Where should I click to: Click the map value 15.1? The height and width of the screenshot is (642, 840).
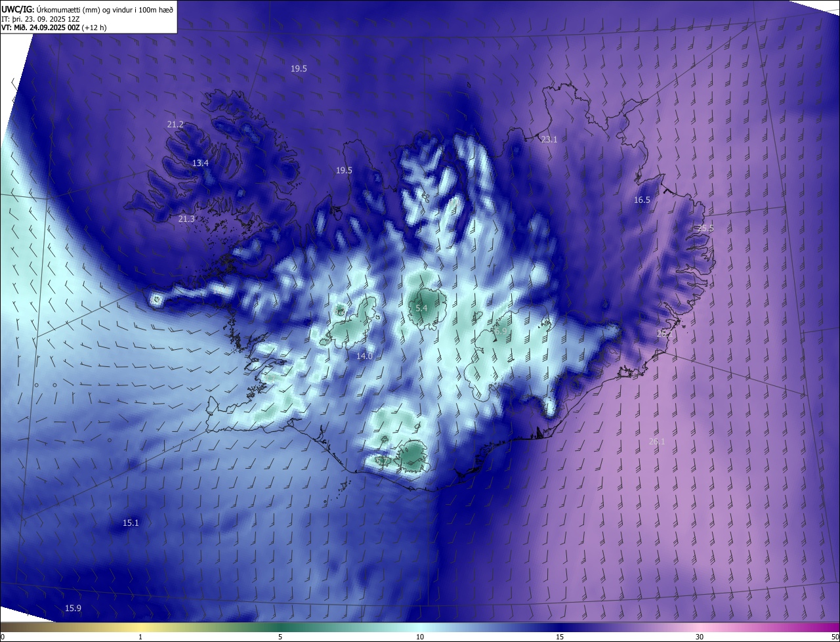(131, 523)
